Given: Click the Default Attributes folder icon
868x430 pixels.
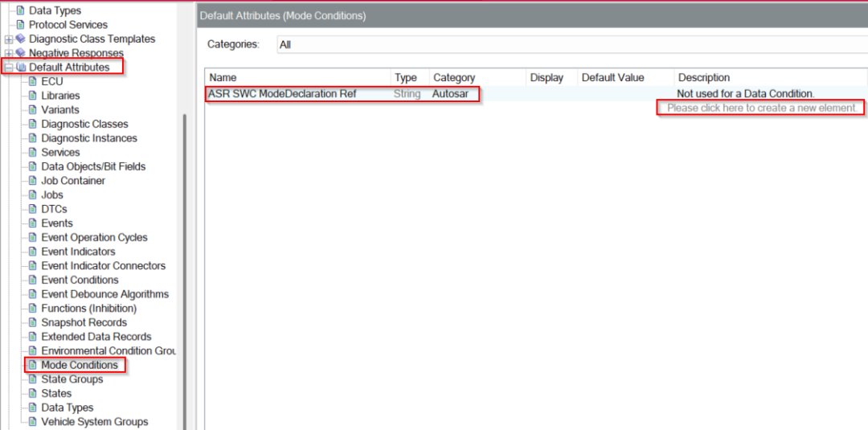Looking at the screenshot, I should coord(22,68).
